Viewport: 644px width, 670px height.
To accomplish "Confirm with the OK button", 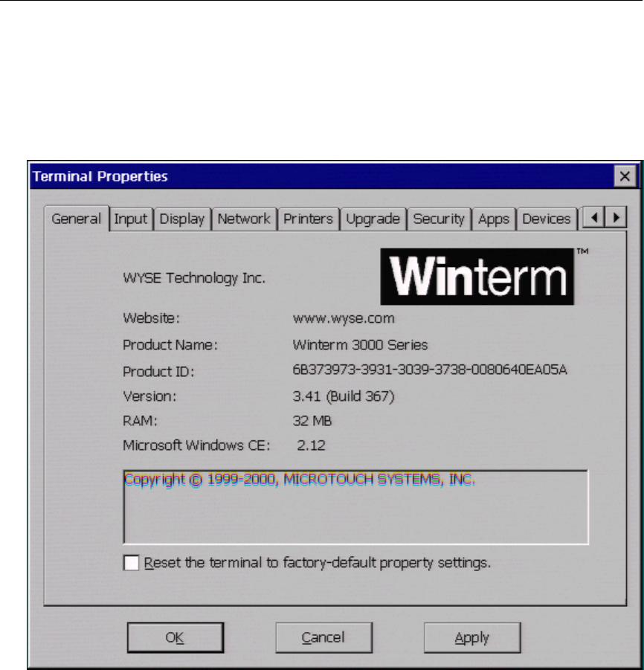I will 176,637.
